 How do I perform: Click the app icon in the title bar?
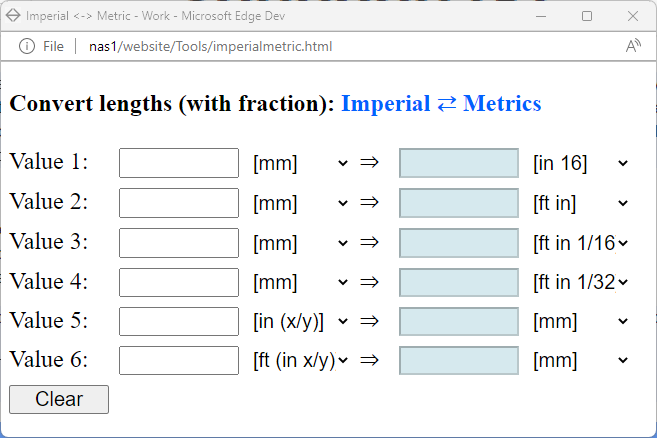point(13,16)
